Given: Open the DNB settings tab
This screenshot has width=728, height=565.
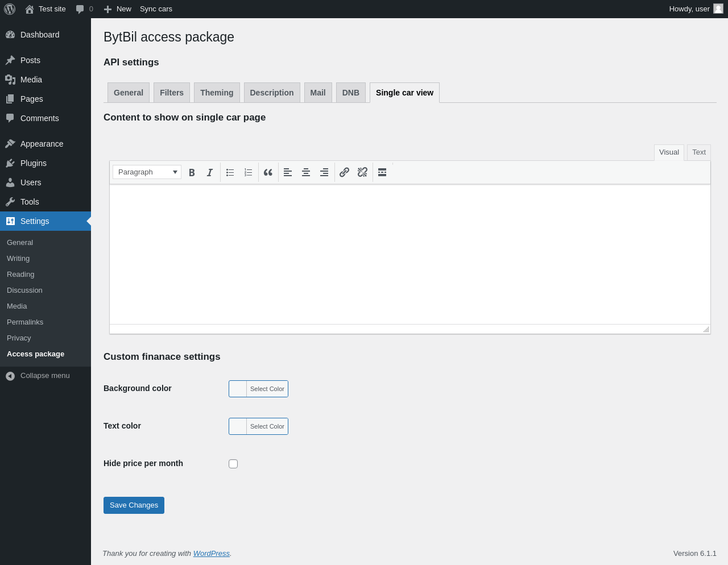Looking at the screenshot, I should [x=351, y=93].
